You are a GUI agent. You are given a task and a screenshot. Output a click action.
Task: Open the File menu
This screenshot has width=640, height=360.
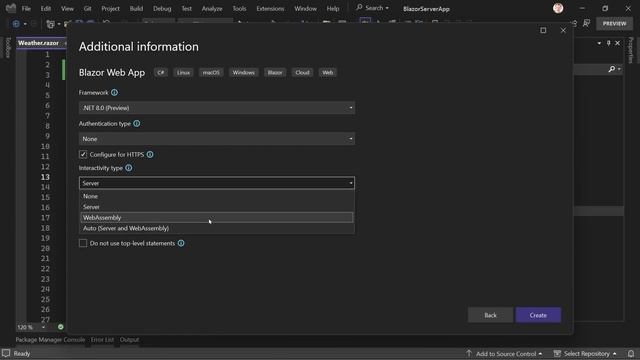pos(26,9)
